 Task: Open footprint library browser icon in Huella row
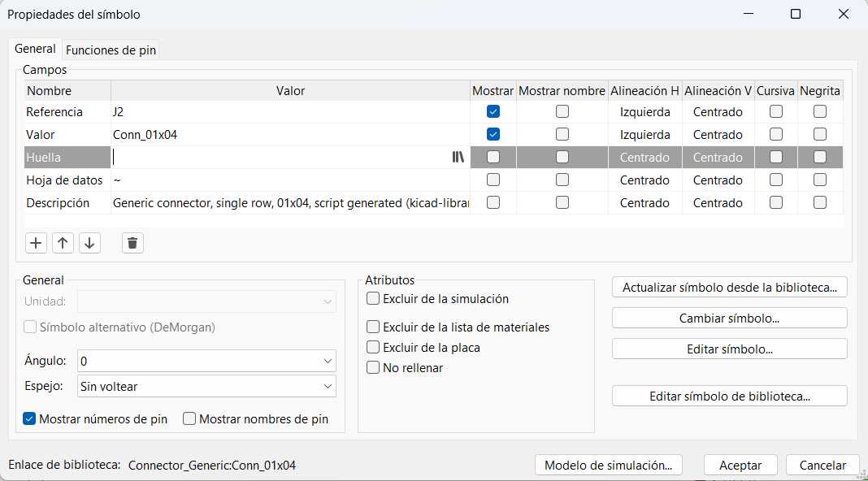point(458,158)
